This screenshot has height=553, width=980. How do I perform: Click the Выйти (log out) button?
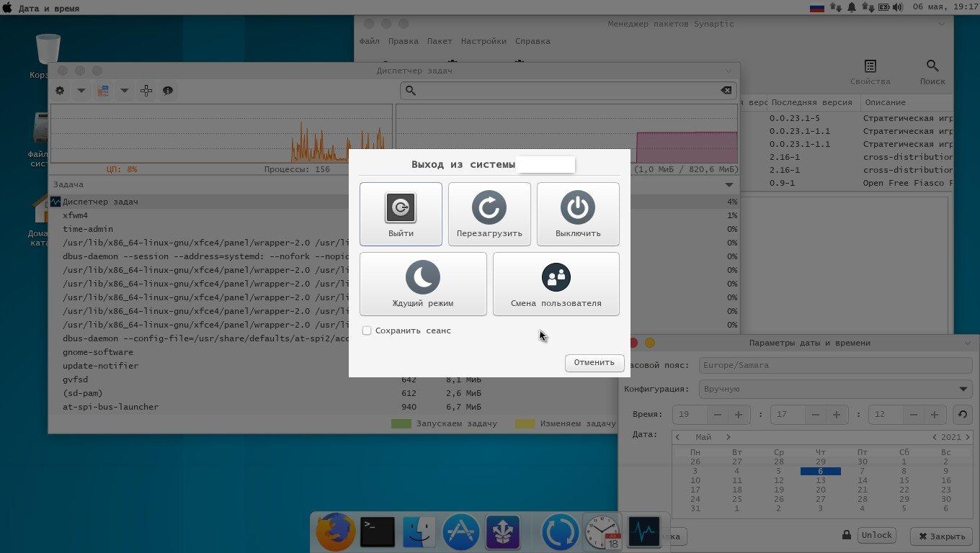[401, 214]
